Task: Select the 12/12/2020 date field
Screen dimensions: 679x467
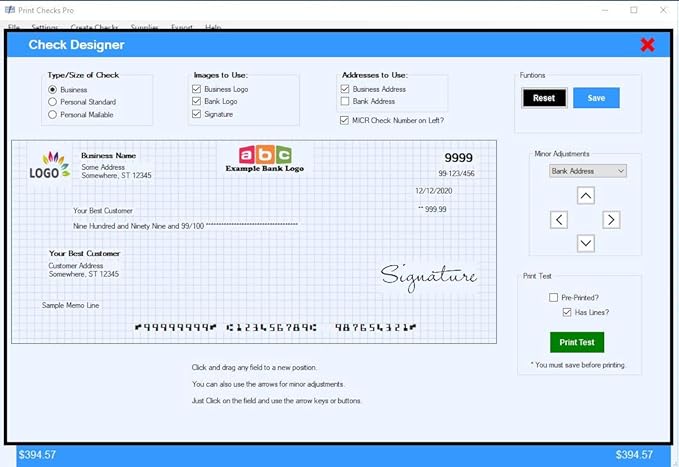Action: point(433,191)
